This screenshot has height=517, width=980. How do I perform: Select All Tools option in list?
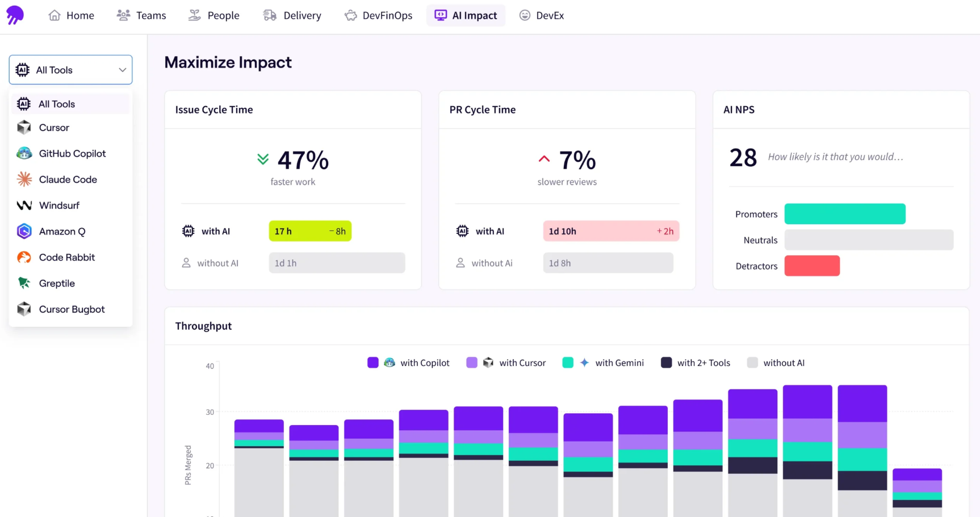(70, 104)
